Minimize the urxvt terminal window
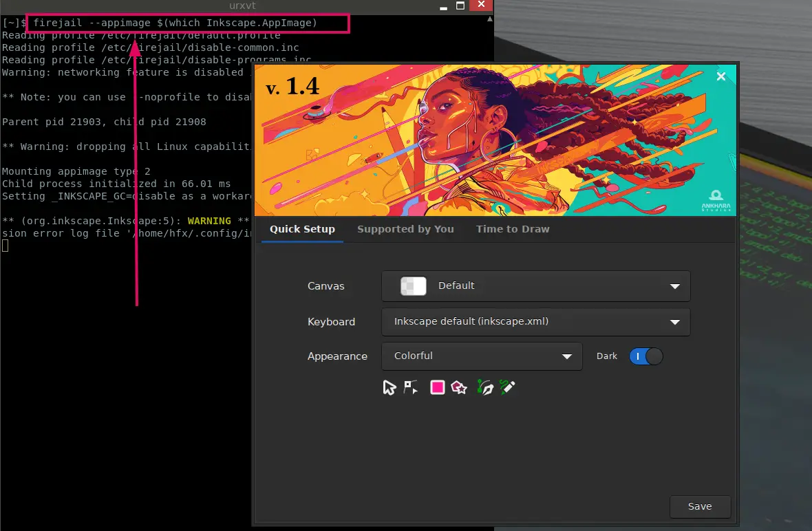This screenshot has width=812, height=531. (443, 7)
